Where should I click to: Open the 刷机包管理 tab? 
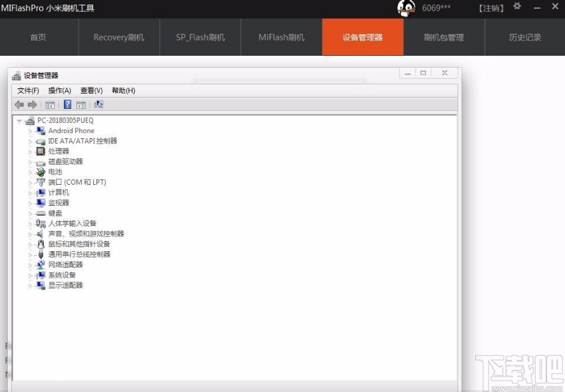click(444, 37)
